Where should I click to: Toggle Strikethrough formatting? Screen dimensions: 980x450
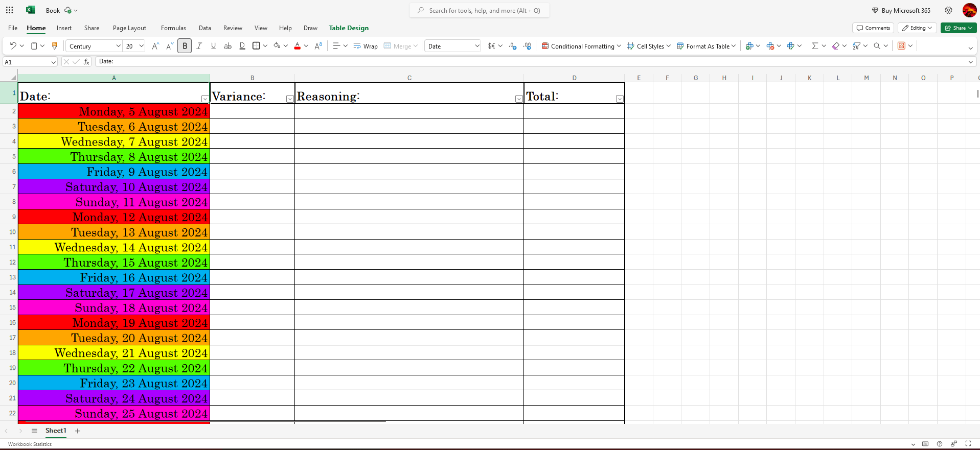click(228, 46)
